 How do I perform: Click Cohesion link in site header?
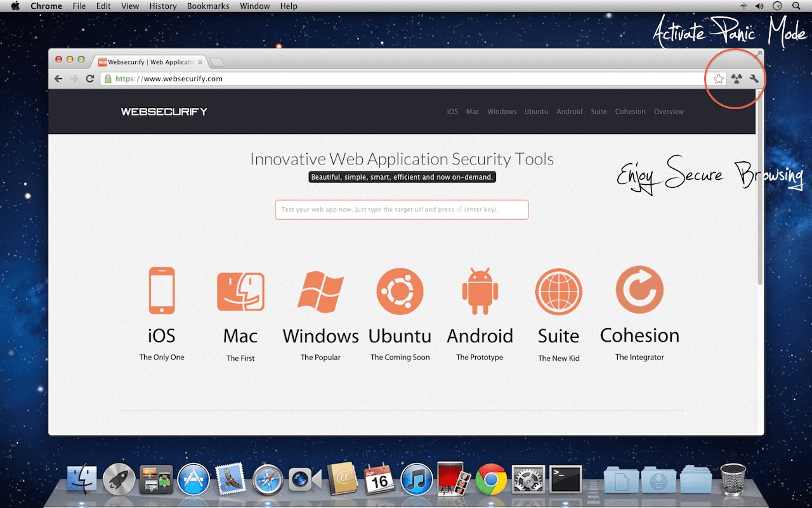(x=630, y=112)
